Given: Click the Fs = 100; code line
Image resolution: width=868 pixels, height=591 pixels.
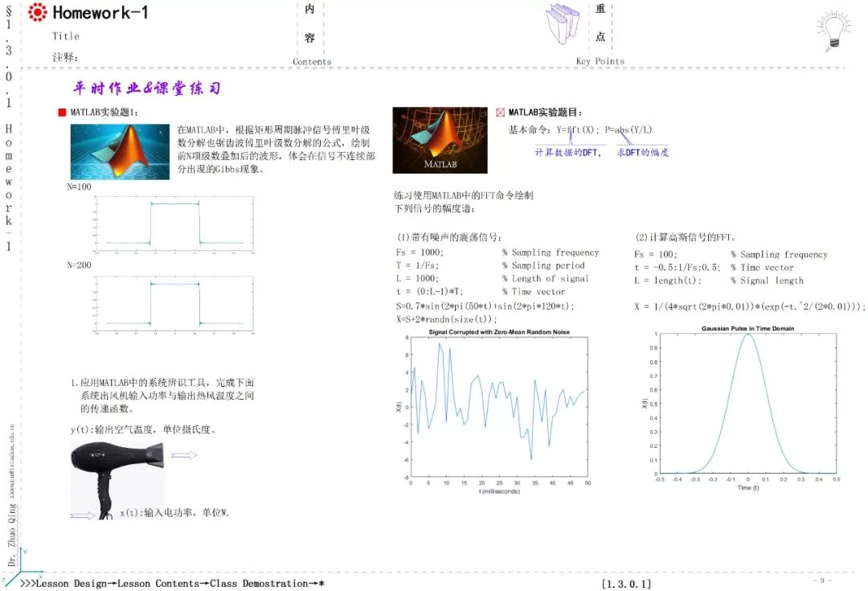Looking at the screenshot, I should pyautogui.click(x=656, y=254).
